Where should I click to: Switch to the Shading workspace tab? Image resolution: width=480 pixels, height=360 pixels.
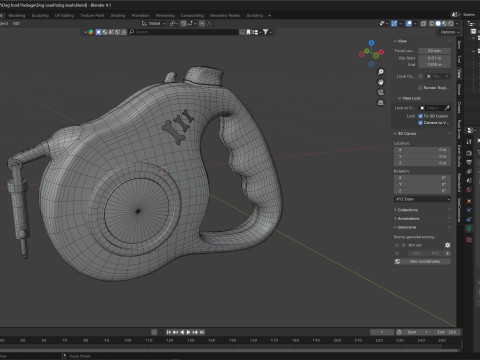[x=118, y=15]
